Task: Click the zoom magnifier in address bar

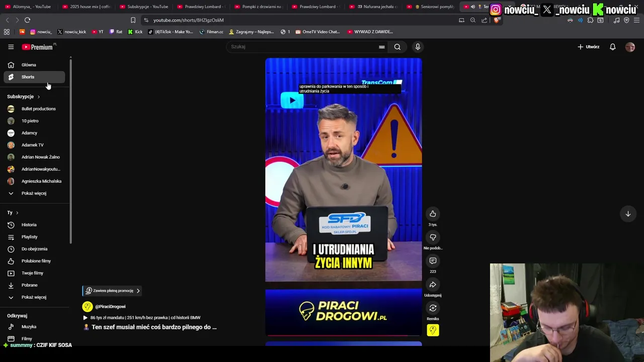Action: [473, 20]
